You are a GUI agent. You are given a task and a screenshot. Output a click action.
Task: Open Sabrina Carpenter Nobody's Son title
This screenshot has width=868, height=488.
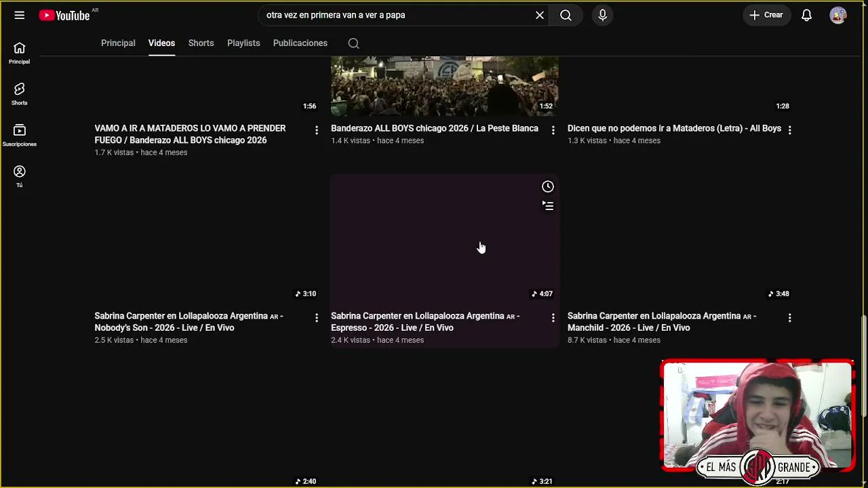(x=189, y=322)
